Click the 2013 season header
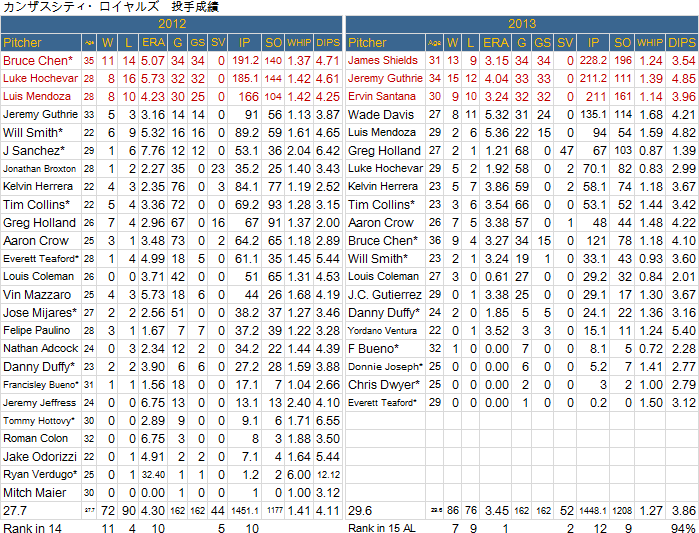699x533 pixels. click(522, 24)
